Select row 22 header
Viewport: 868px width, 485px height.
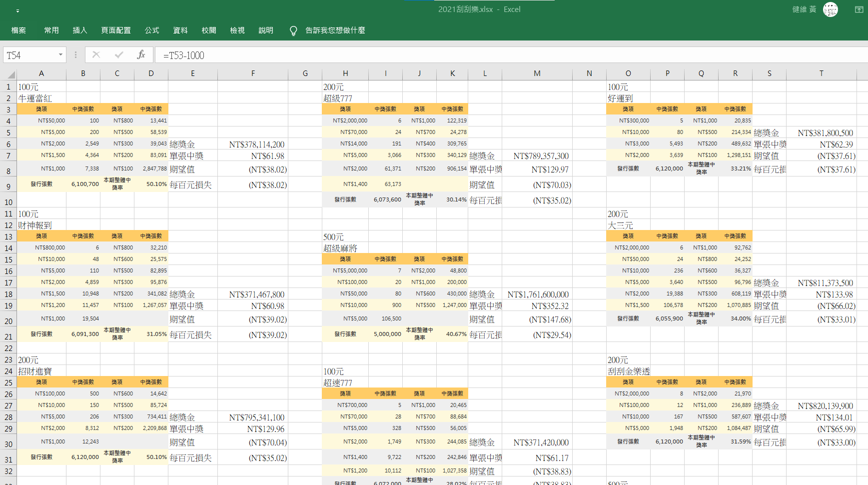8,348
